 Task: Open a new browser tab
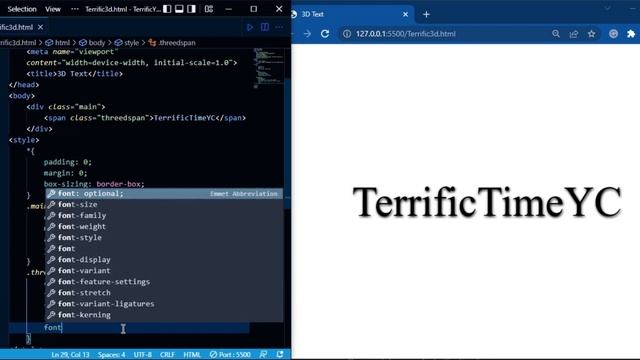coord(427,14)
